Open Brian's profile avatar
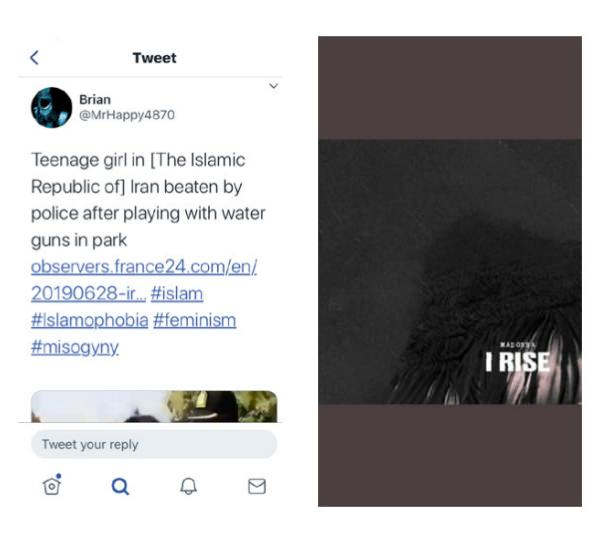This screenshot has width=600, height=543. coord(51,108)
